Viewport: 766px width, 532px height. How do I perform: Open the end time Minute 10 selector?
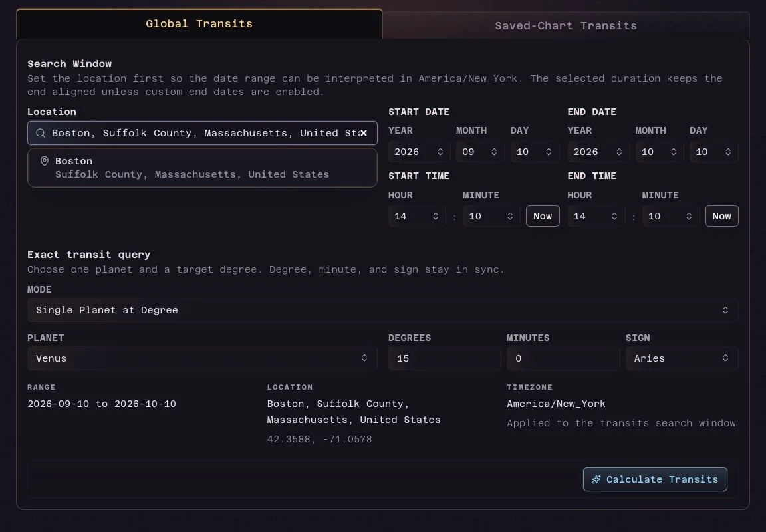tap(670, 216)
